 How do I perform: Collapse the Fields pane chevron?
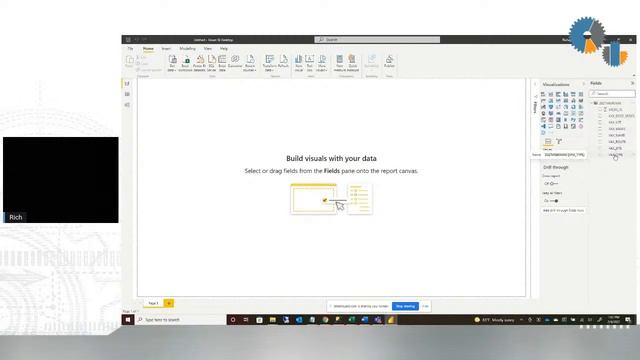(633, 83)
